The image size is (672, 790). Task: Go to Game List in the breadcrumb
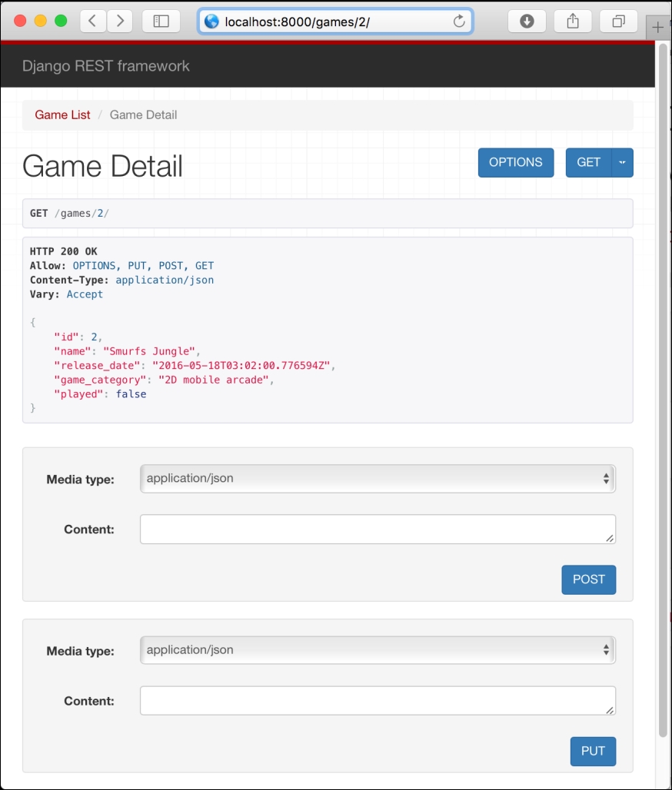pyautogui.click(x=62, y=115)
